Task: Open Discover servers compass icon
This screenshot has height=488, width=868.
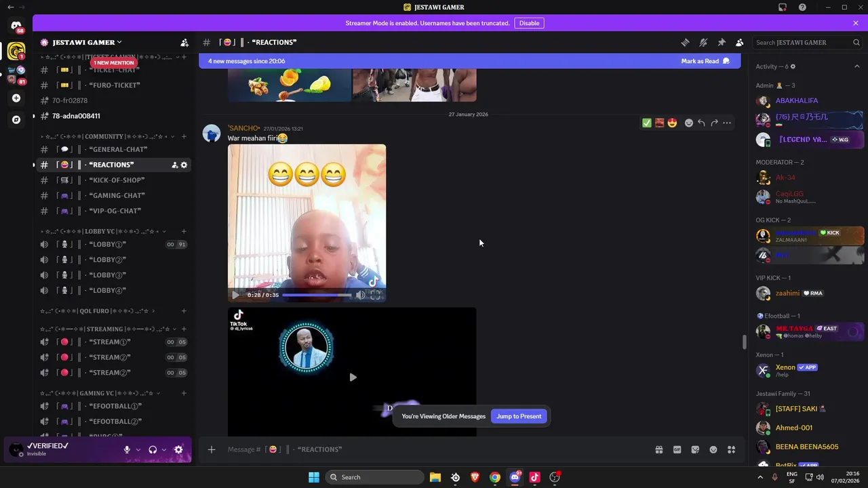Action: (16, 120)
